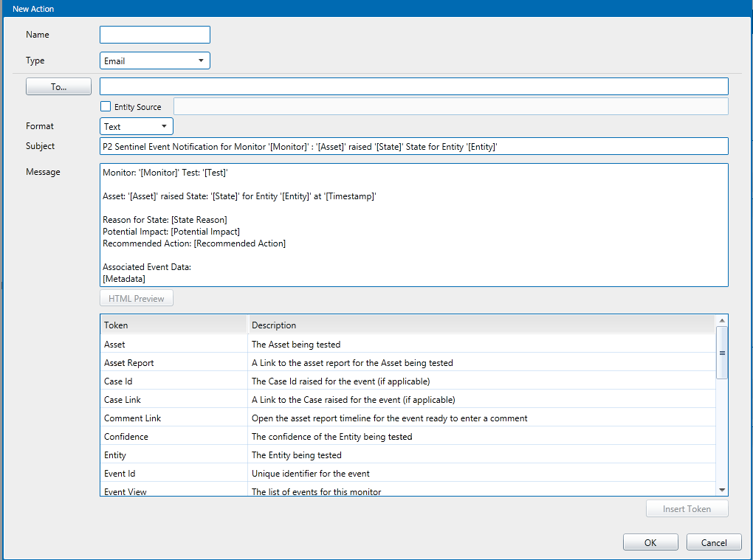The height and width of the screenshot is (560, 753).
Task: Click inside the Subject text field
Action: 413,146
